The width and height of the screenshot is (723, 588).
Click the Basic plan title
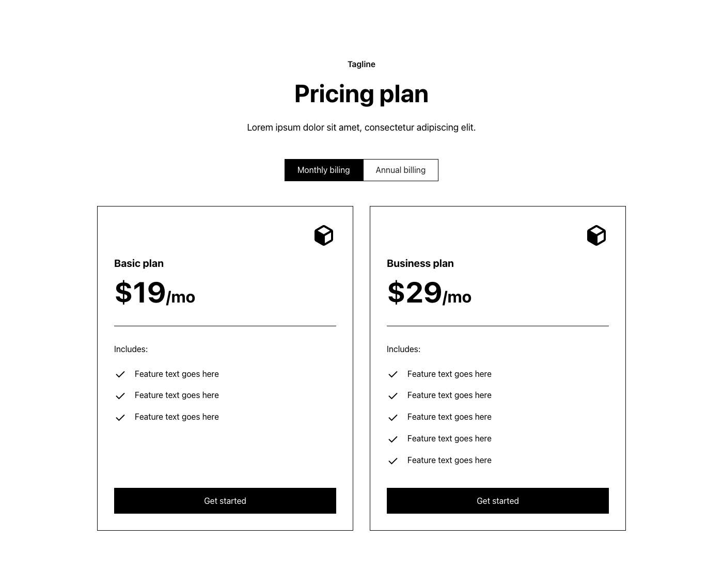[x=139, y=263]
